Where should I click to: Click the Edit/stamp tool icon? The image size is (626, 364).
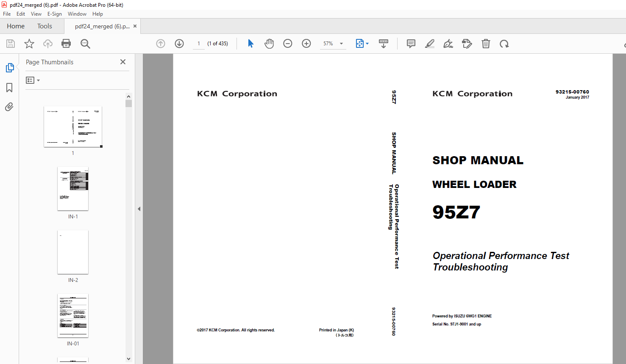coord(467,44)
